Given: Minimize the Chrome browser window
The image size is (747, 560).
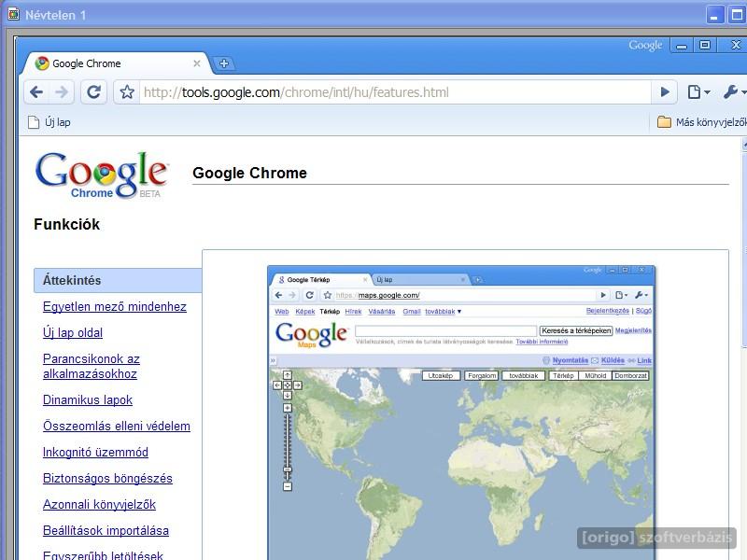Looking at the screenshot, I should 682,46.
